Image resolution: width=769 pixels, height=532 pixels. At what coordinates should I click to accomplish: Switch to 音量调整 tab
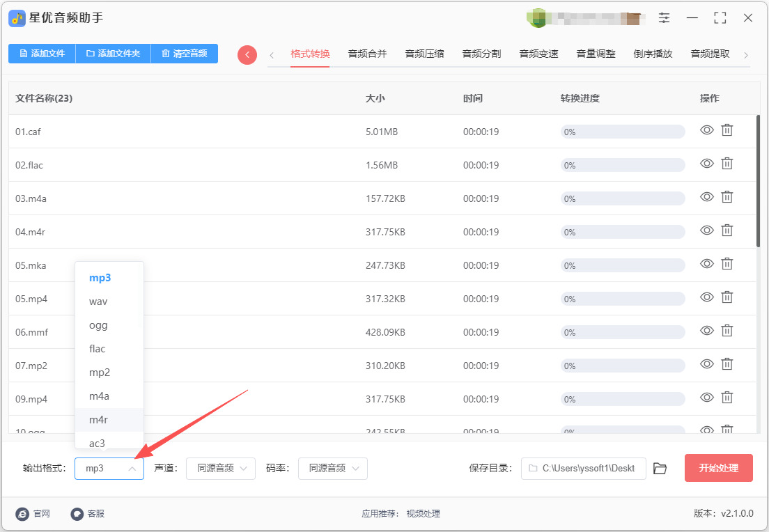596,54
